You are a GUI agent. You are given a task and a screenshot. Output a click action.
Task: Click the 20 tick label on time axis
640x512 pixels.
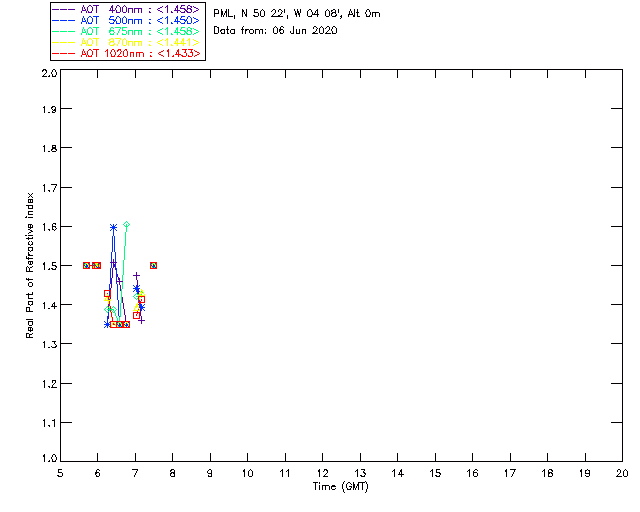(x=622, y=473)
